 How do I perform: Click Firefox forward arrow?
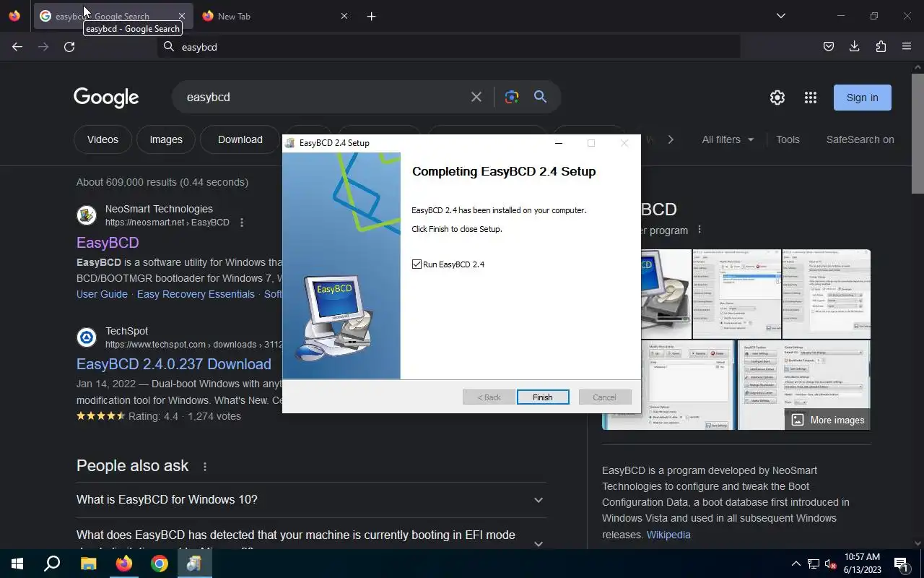43,47
